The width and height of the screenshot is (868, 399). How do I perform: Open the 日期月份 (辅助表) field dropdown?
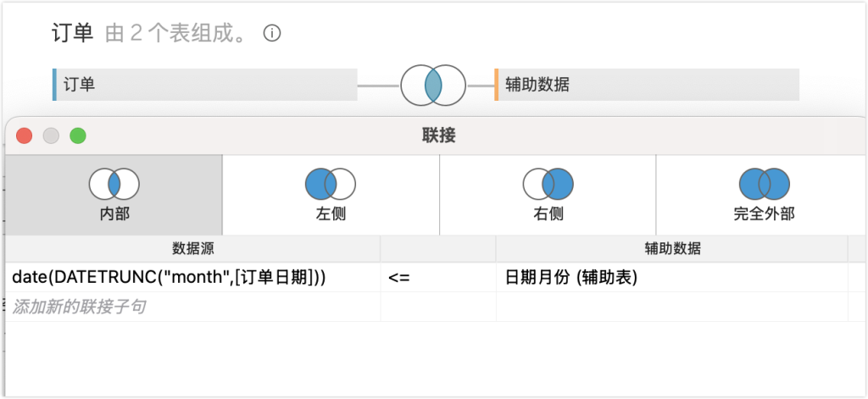[x=671, y=277]
